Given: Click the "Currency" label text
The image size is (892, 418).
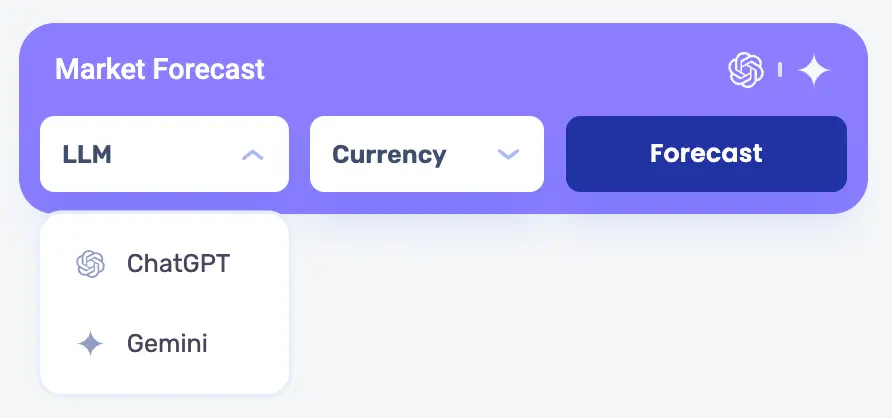Looking at the screenshot, I should pos(389,155).
